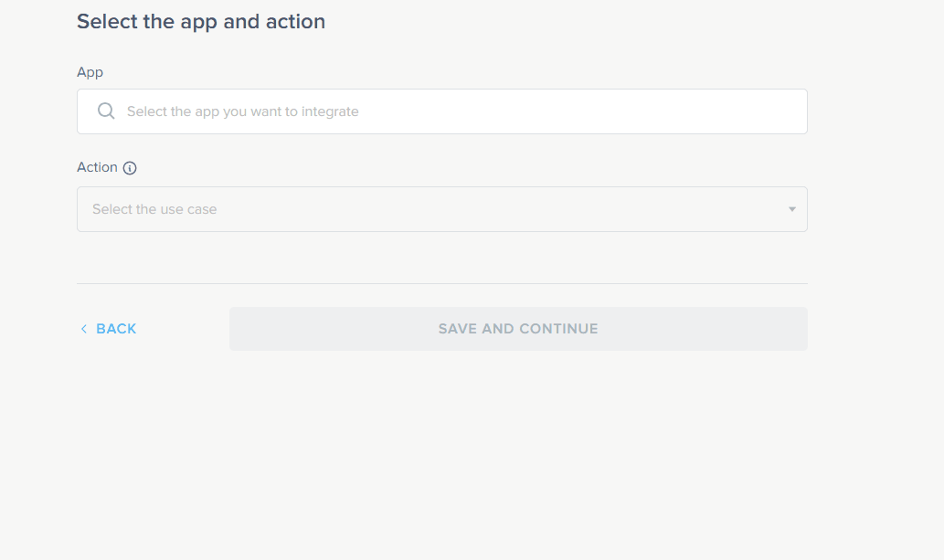944x560 pixels.
Task: Click the 'Select the app and action' heading
Action: (x=200, y=21)
